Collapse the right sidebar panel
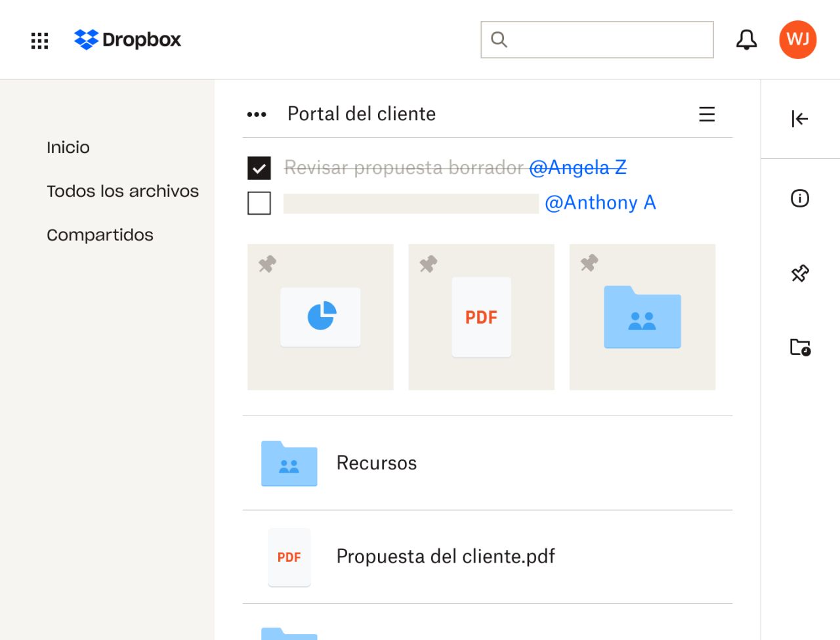Viewport: 840px width, 640px height. click(x=799, y=119)
